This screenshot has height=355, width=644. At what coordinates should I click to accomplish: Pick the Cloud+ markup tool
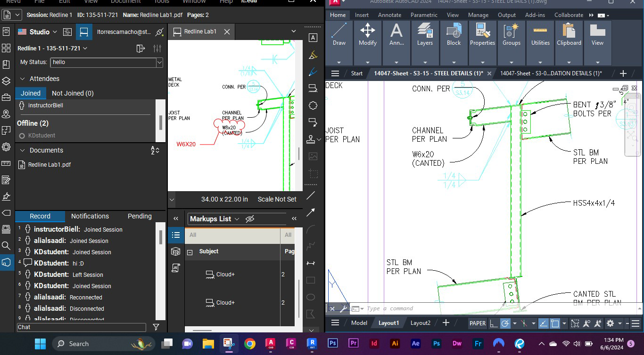[312, 89]
